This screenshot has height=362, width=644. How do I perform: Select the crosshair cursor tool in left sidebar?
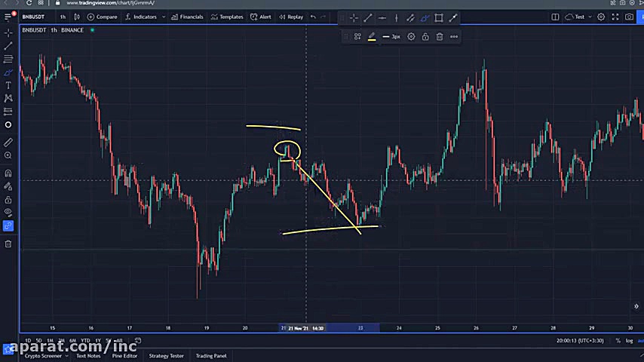click(x=8, y=32)
